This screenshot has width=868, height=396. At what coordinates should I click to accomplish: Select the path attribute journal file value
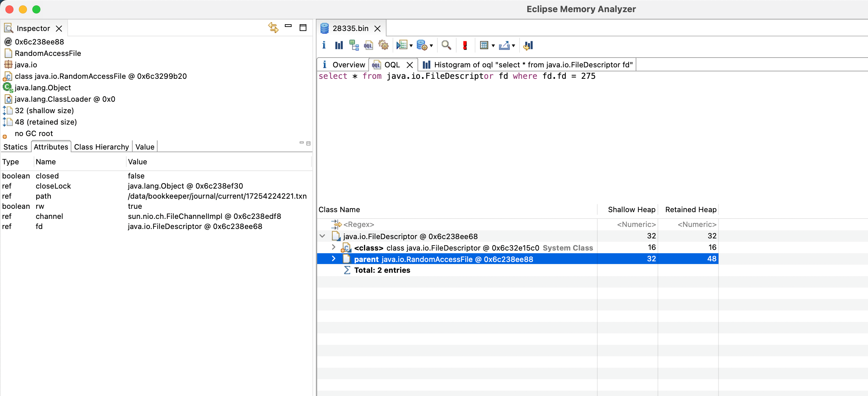point(217,196)
